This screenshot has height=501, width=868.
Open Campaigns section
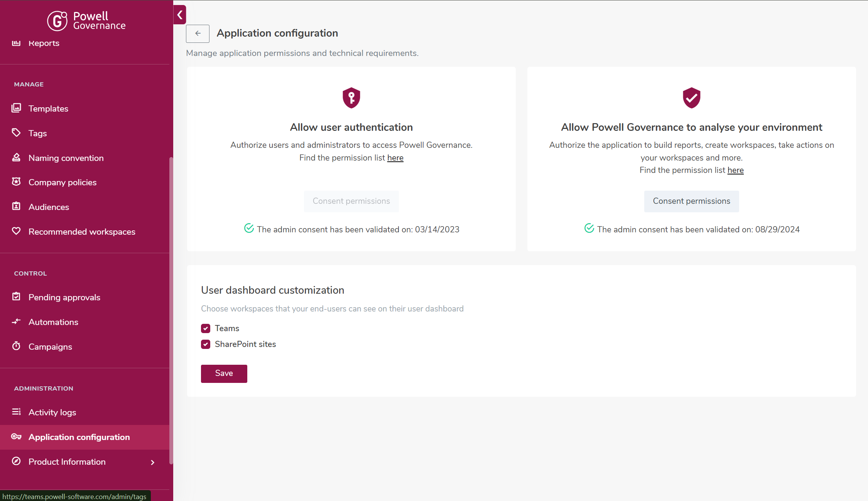tap(84, 347)
